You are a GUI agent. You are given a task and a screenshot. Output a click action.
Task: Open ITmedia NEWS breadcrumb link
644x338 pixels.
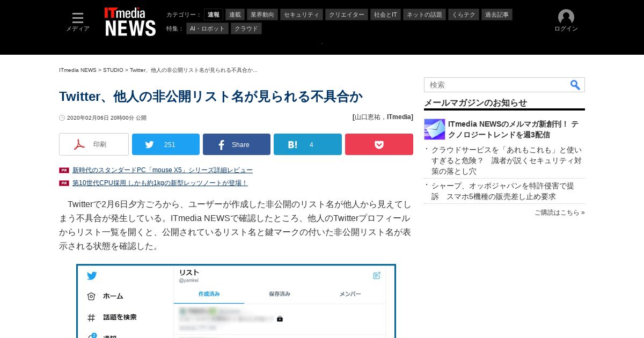tap(78, 70)
